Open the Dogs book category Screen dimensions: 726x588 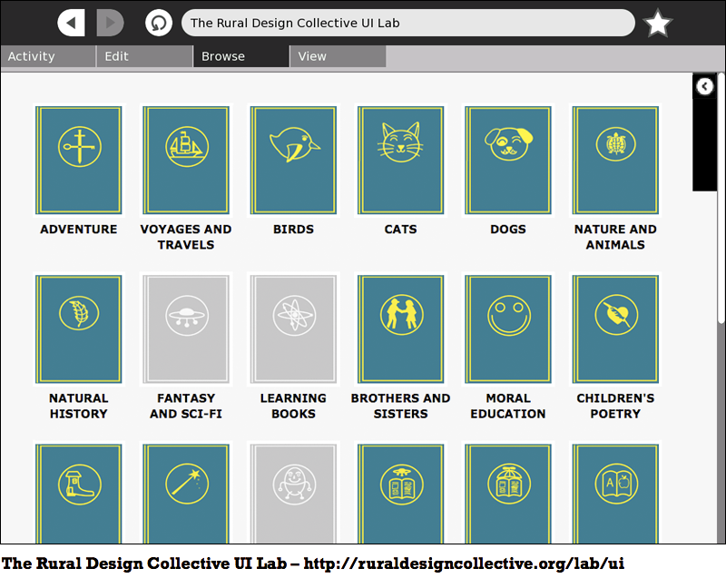[507, 160]
